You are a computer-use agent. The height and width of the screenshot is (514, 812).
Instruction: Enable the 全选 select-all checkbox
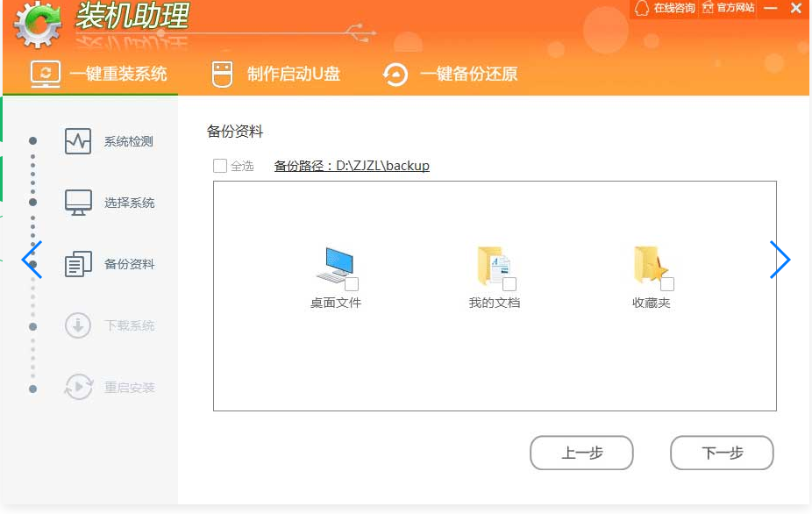point(220,166)
